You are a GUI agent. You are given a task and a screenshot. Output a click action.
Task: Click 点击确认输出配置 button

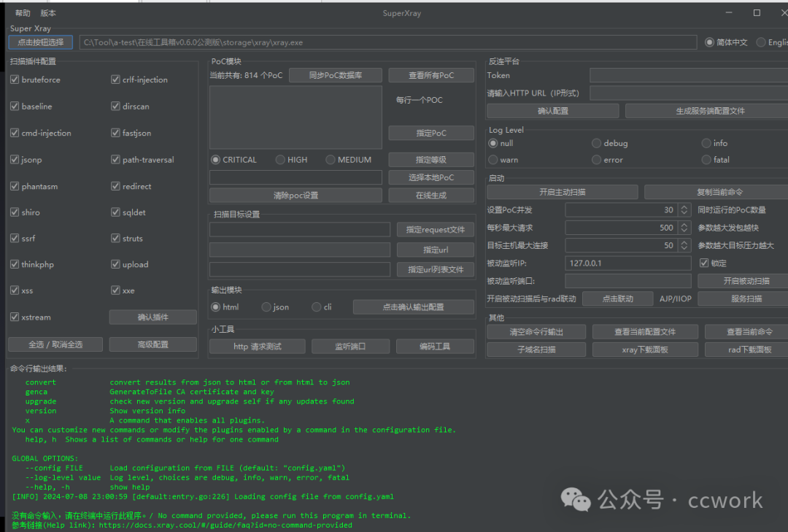tap(414, 307)
